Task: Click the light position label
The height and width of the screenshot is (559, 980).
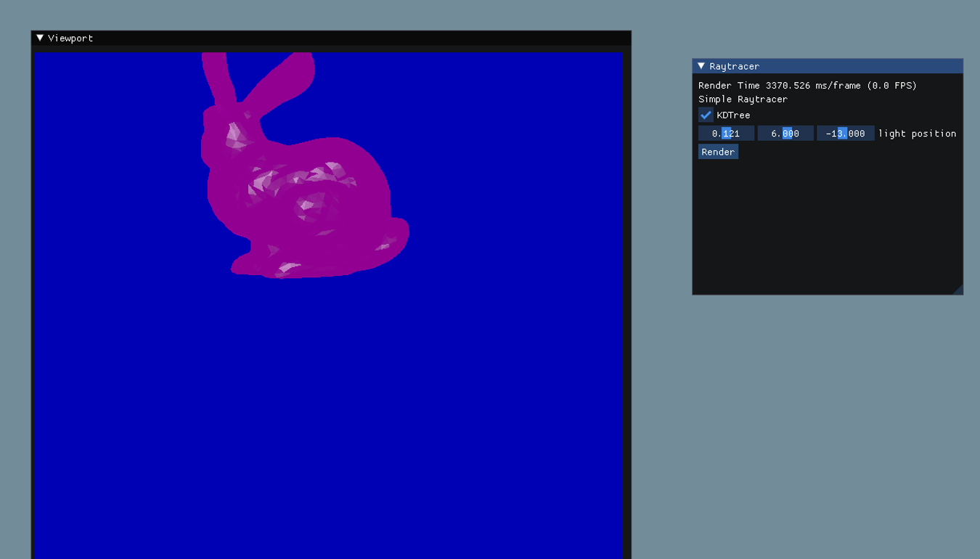Action: 917,134
